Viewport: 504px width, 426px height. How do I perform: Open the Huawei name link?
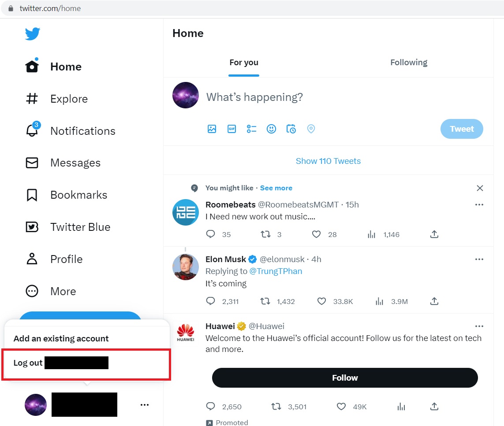tap(220, 326)
